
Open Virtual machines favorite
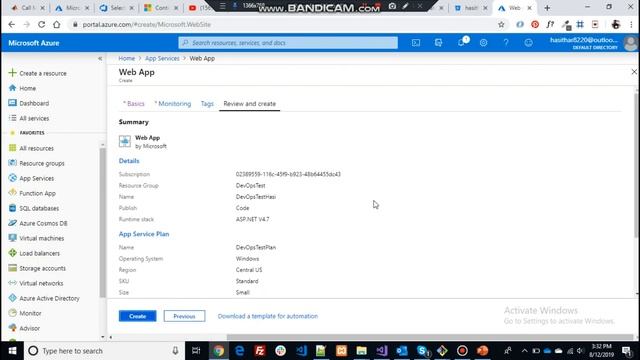click(x=36, y=238)
